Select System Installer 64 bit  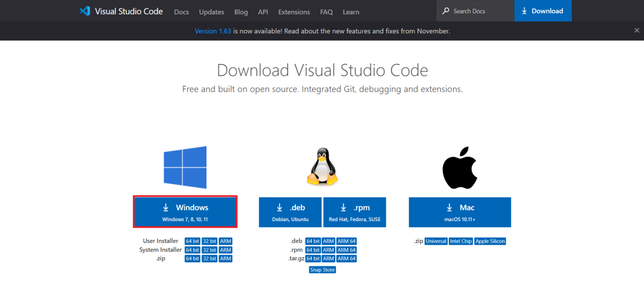[x=193, y=250]
